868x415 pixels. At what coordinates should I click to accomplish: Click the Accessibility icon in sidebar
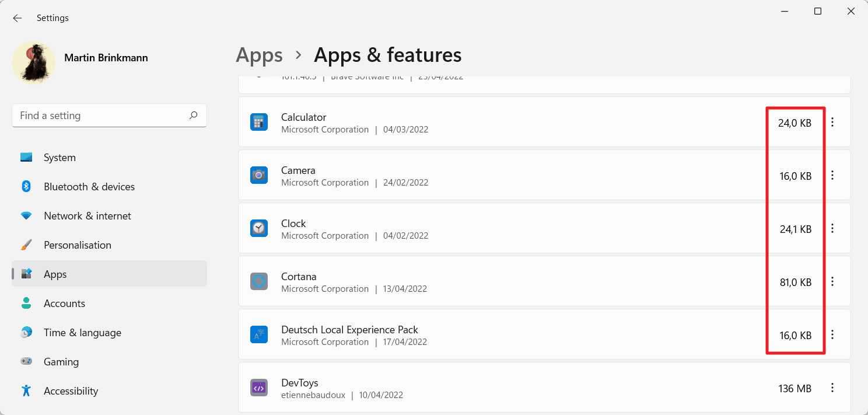coord(26,390)
